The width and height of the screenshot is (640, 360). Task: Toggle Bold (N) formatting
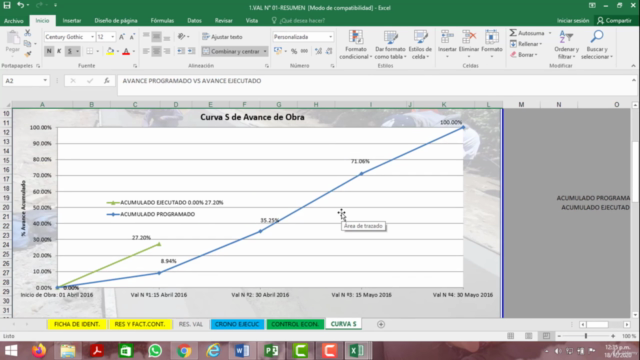point(49,51)
